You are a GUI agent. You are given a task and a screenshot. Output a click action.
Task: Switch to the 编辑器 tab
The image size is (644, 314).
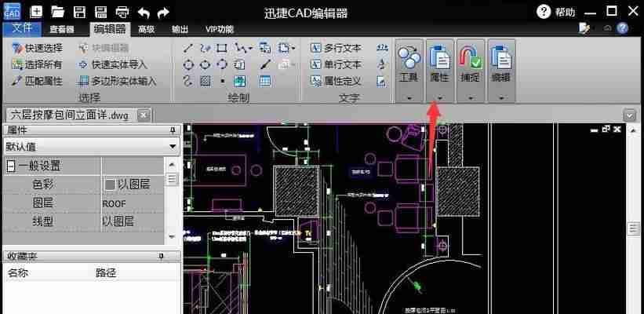109,29
